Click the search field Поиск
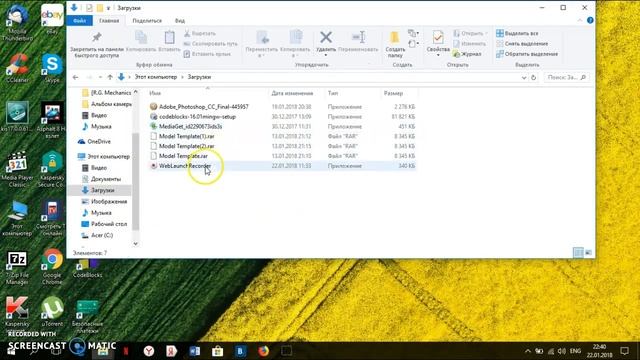 point(567,78)
